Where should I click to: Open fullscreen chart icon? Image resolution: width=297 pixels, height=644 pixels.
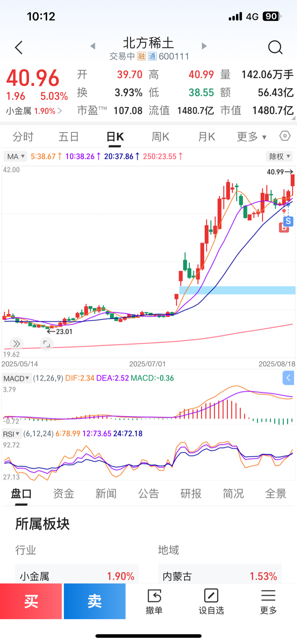(46, 343)
